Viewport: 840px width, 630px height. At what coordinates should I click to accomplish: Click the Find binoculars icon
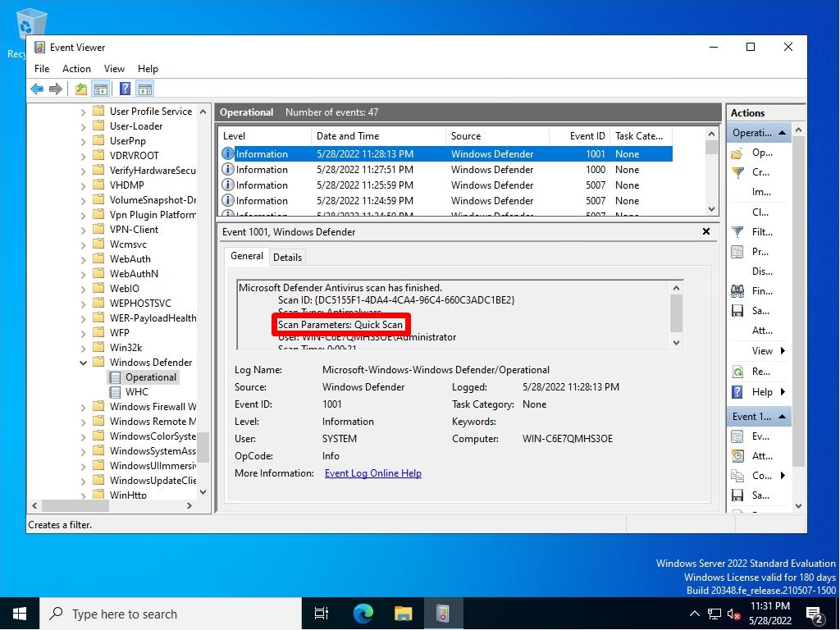737,291
